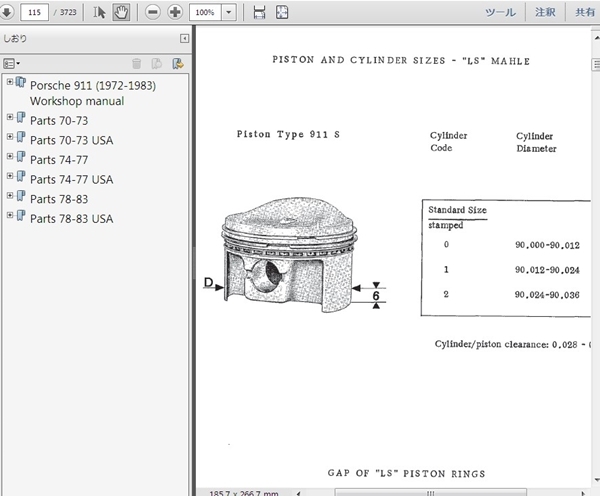Open Porsche 911 Workshop manual bookmark
This screenshot has height=496, width=600.
[x=93, y=93]
